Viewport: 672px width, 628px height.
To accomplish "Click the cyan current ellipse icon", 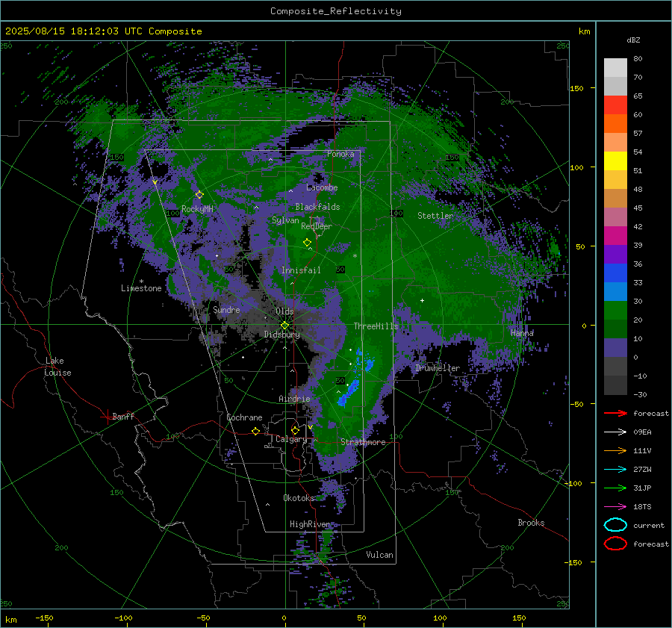I will [x=615, y=525].
